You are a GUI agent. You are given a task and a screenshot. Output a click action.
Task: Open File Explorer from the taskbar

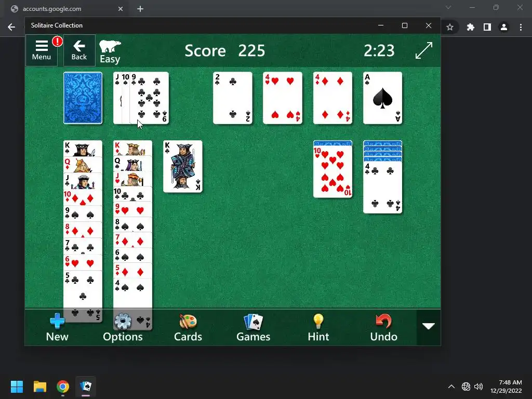39,387
